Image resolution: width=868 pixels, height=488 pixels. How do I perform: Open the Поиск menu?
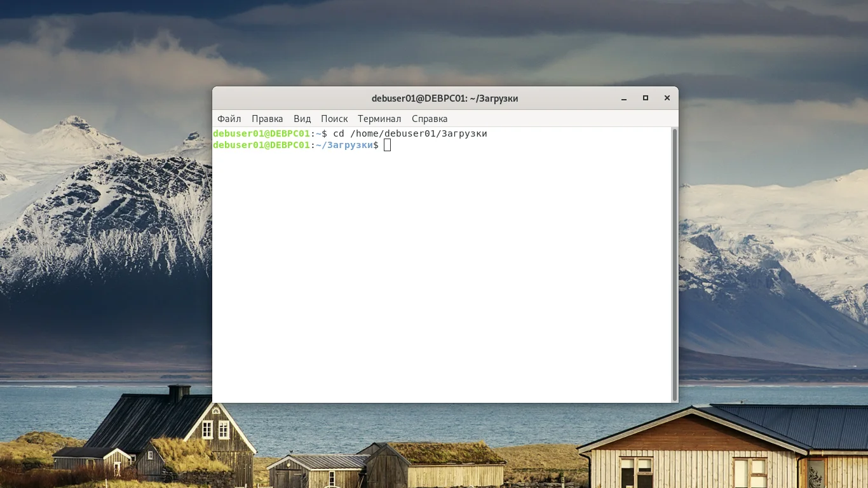tap(334, 119)
